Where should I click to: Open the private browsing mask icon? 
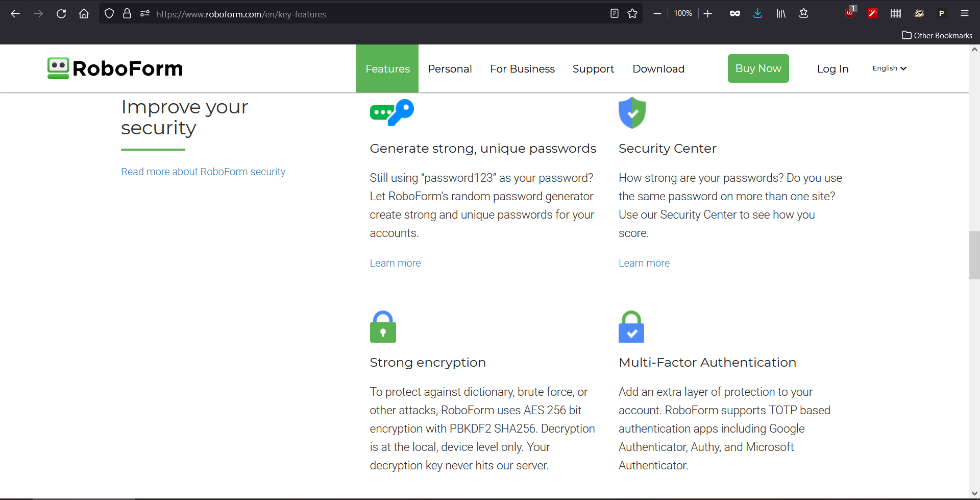coord(735,14)
